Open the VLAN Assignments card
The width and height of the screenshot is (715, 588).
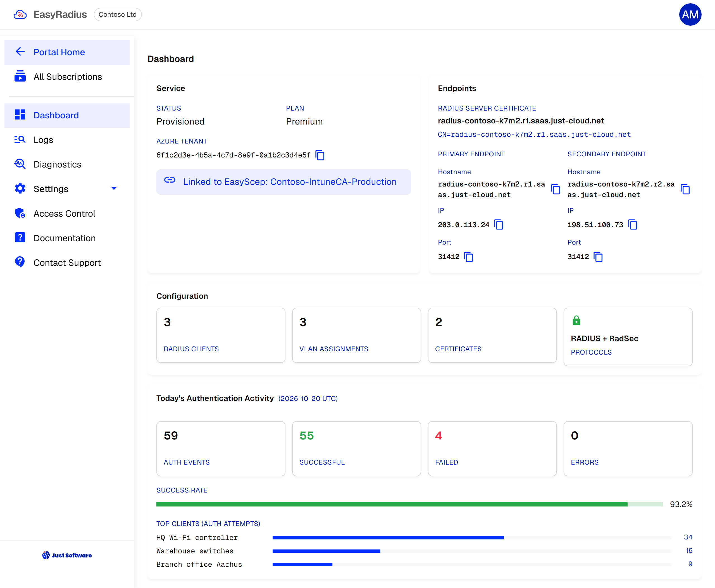pyautogui.click(x=356, y=335)
